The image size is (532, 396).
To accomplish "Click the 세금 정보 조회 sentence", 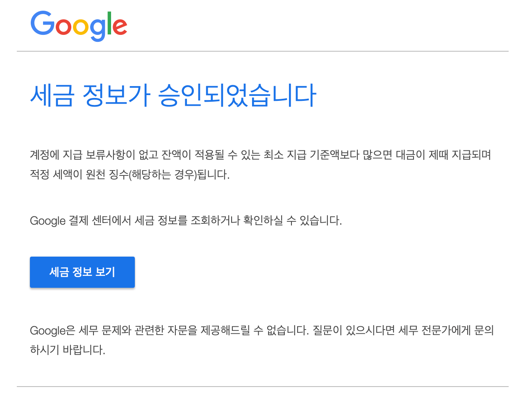I will pos(186,221).
